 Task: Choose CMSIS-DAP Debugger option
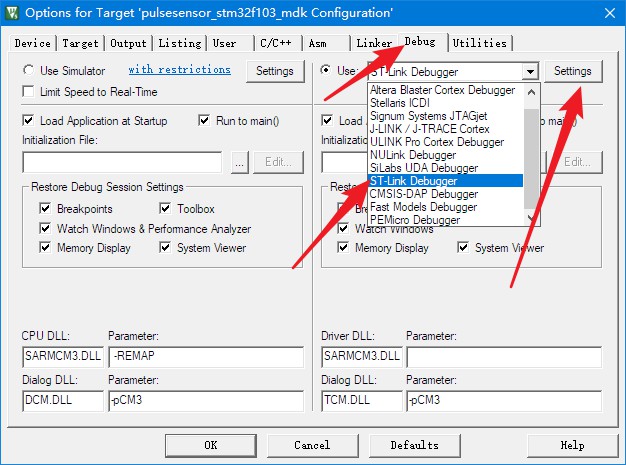445,194
